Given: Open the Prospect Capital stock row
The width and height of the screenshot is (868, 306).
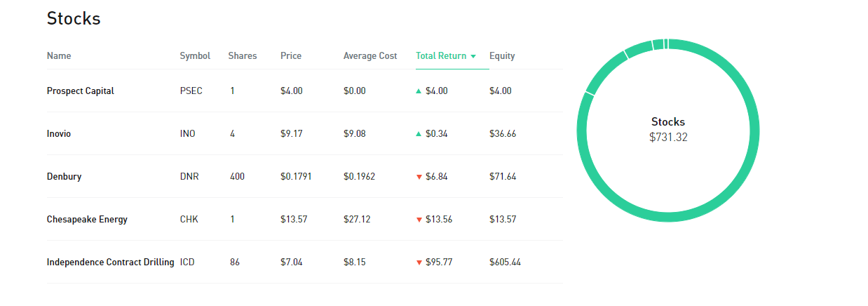Looking at the screenshot, I should click(81, 91).
